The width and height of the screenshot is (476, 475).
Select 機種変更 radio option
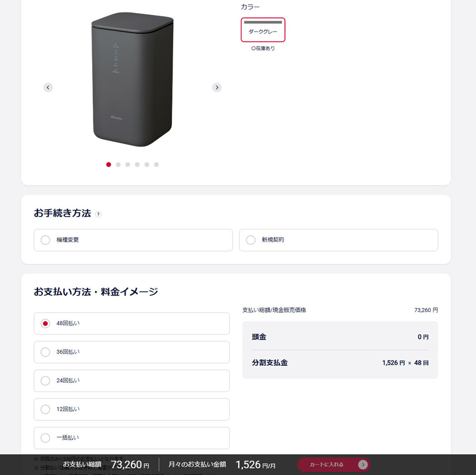(133, 240)
